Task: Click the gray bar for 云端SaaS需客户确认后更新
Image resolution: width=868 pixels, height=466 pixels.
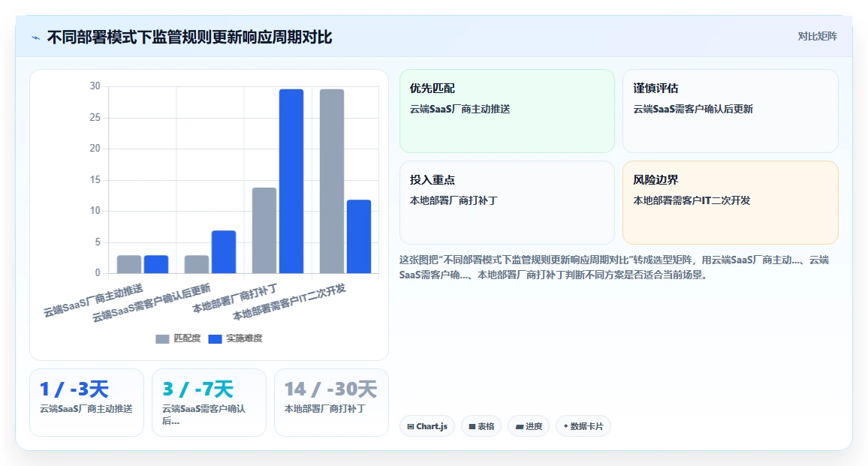Action: coord(197,264)
